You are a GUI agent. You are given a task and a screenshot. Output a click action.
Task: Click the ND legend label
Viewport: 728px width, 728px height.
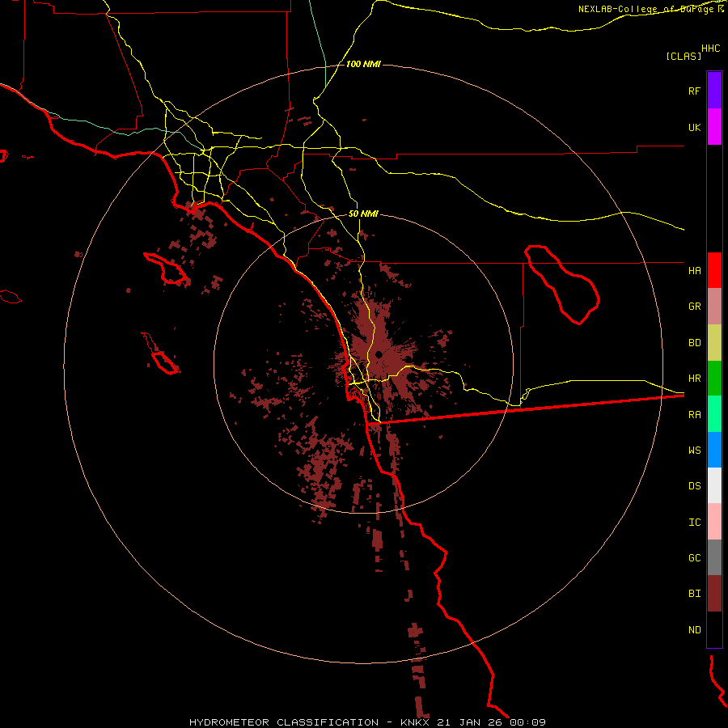tap(694, 629)
